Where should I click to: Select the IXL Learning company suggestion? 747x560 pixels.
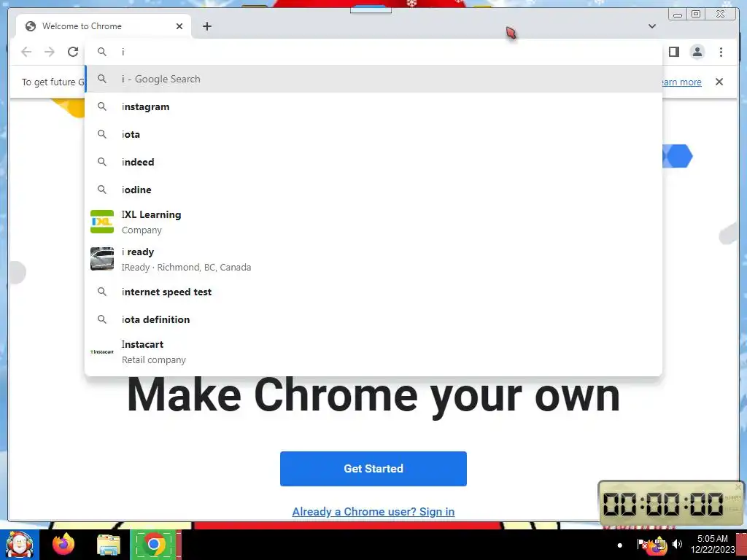click(x=373, y=222)
